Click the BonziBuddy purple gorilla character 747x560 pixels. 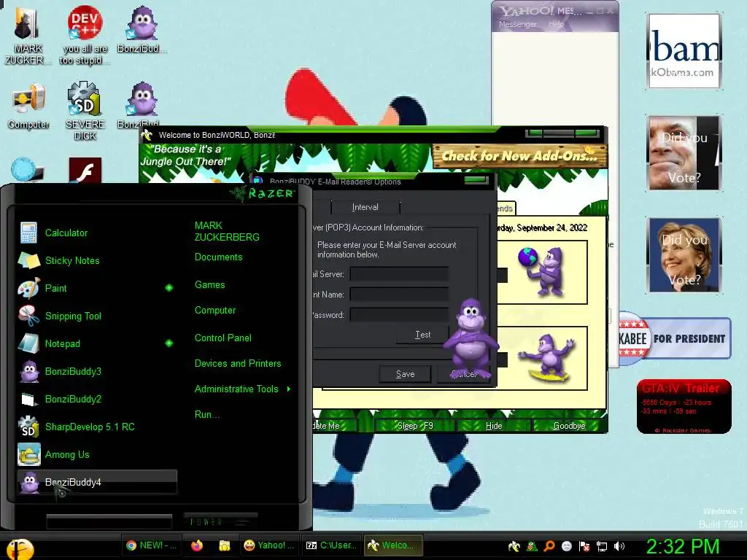(471, 338)
